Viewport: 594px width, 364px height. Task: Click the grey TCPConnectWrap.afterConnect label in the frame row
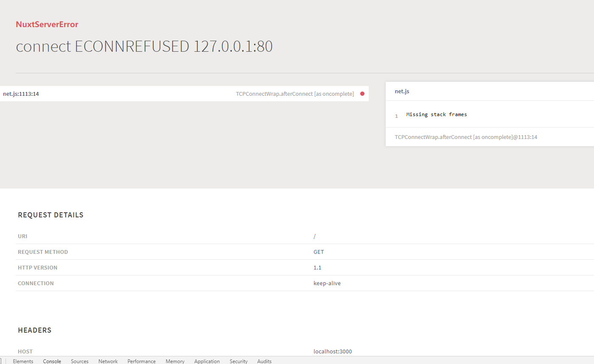click(295, 94)
